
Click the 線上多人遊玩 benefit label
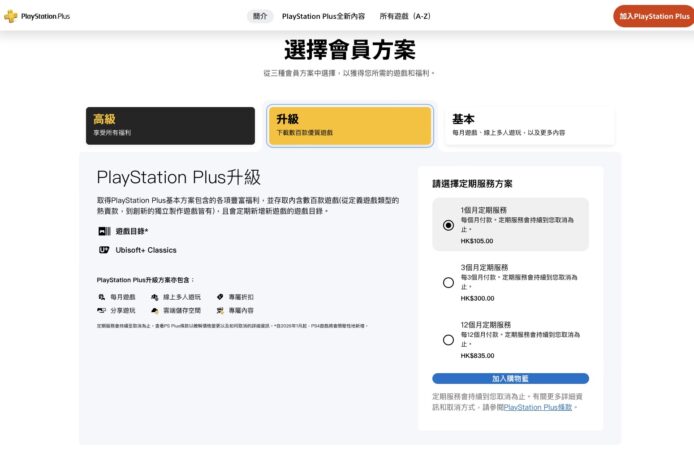182,297
